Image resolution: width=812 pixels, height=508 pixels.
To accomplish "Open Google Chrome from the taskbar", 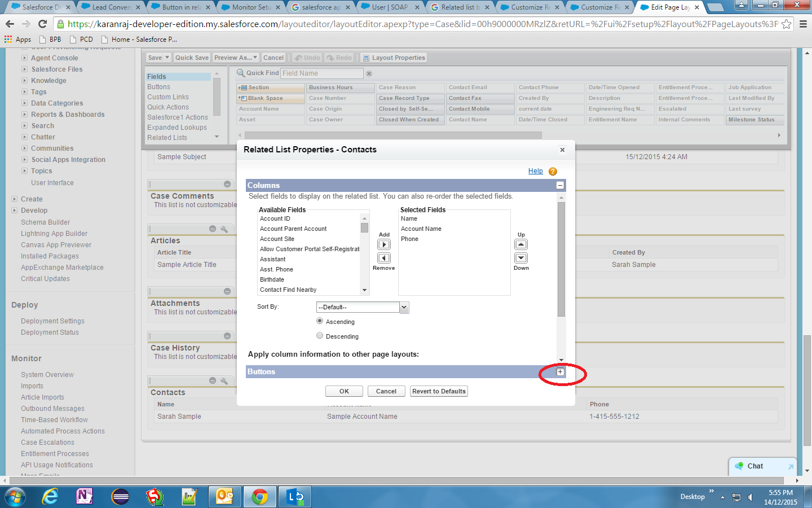I will click(x=260, y=497).
